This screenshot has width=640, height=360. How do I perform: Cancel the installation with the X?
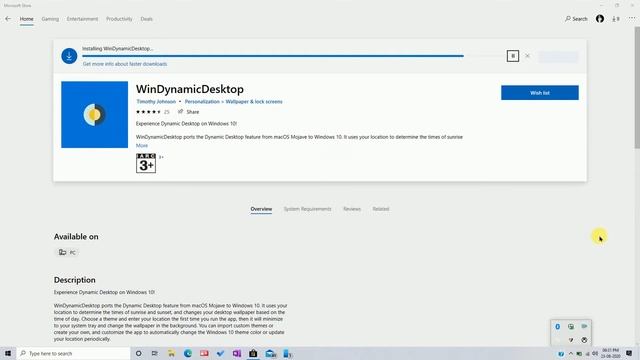[527, 56]
